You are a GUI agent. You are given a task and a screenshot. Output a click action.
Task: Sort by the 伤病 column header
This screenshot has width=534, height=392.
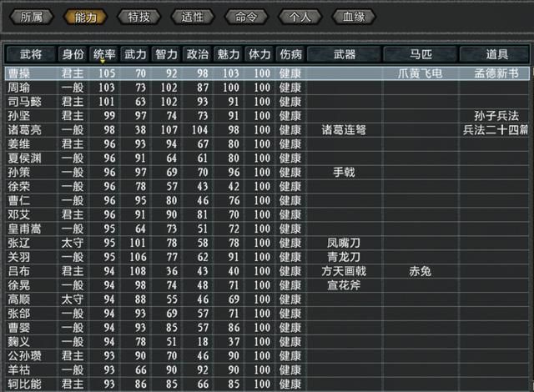(290, 54)
